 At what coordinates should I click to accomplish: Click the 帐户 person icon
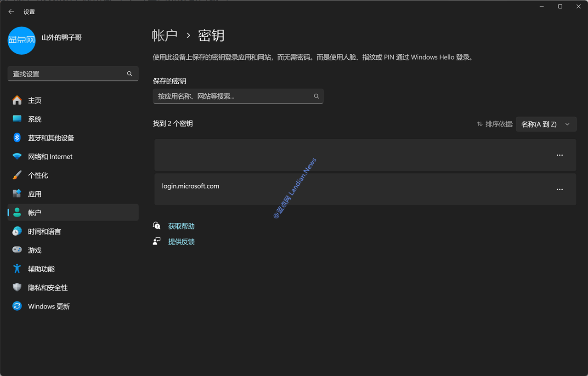(17, 212)
